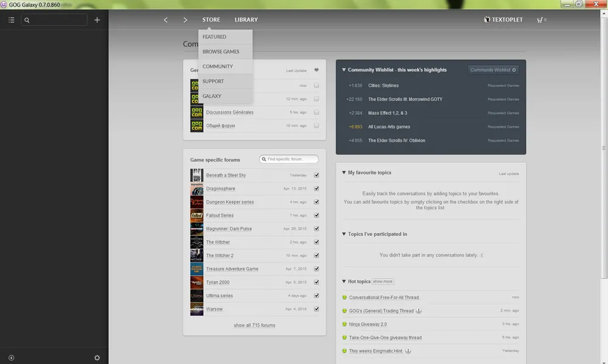
Task: Uncheck the Beneath a Steel Sky checkbox
Action: coord(316,176)
